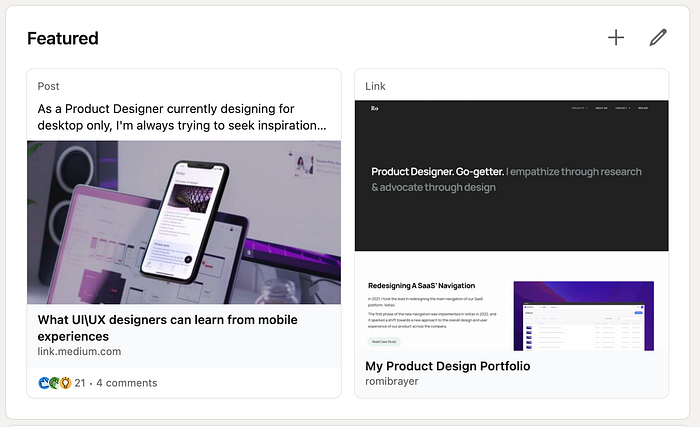Click the lightbulb insightful reaction icon
The height and width of the screenshot is (427, 700).
click(65, 383)
